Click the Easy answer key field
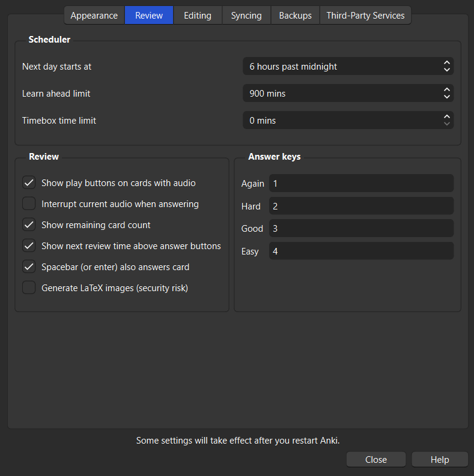This screenshot has width=474, height=476. pos(361,251)
